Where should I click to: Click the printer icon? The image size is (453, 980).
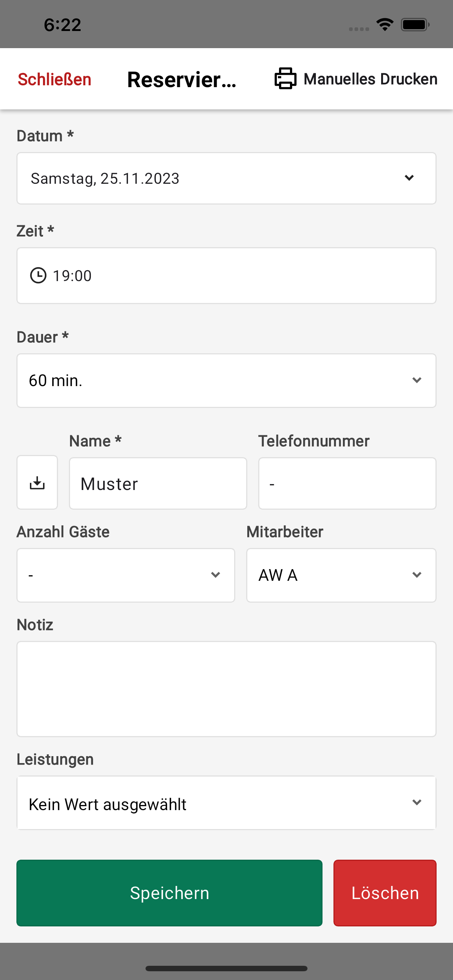tap(285, 79)
